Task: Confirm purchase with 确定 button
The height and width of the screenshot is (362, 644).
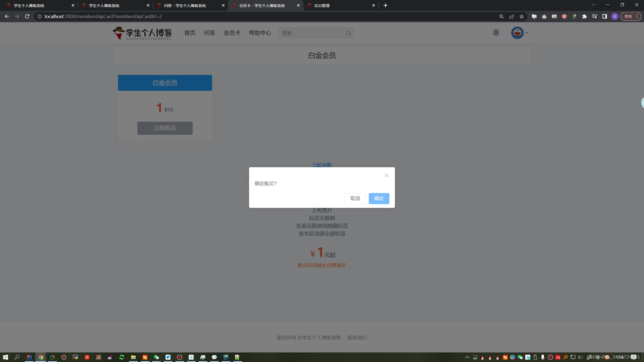Action: (x=379, y=198)
